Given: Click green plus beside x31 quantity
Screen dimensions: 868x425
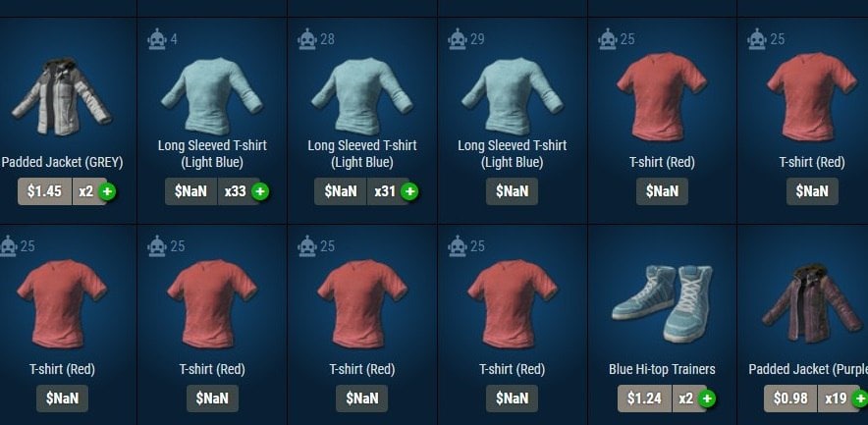Looking at the screenshot, I should 409,192.
